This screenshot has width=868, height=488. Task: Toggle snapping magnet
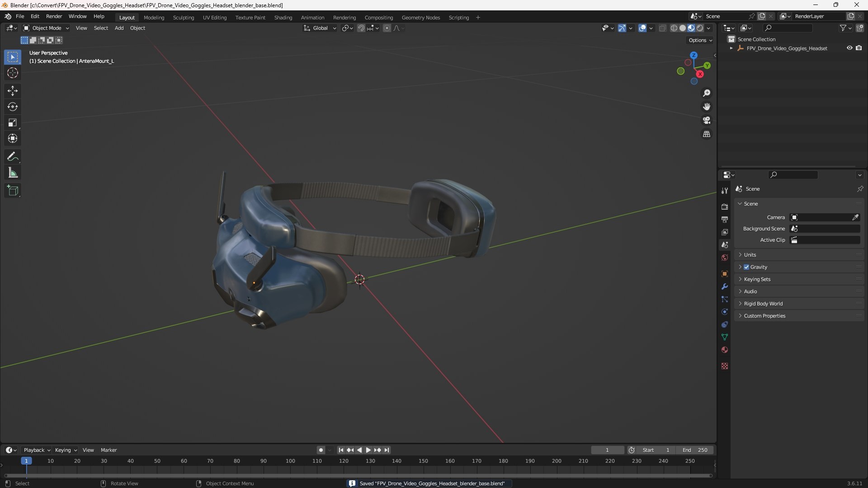pyautogui.click(x=361, y=28)
